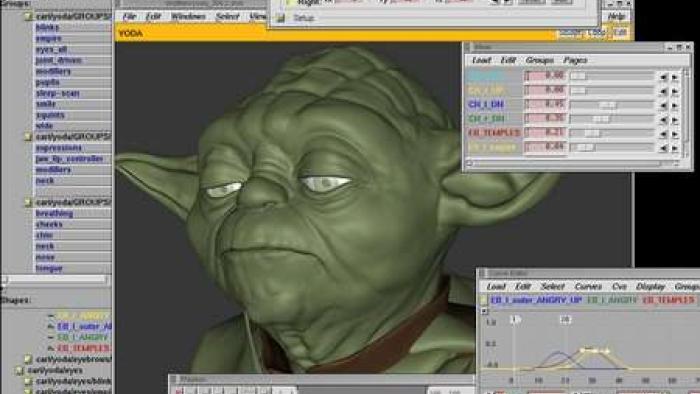Click right arrow in the 0.04 row

675,148
